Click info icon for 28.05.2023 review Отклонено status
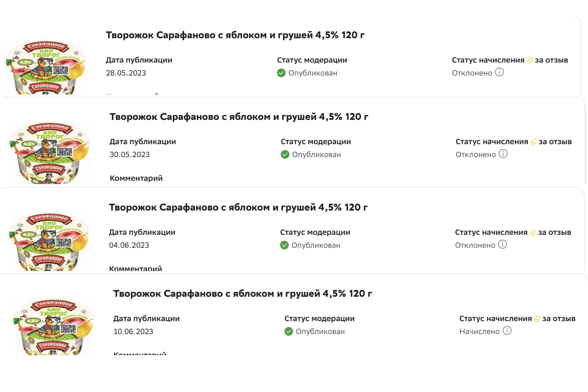 point(499,72)
